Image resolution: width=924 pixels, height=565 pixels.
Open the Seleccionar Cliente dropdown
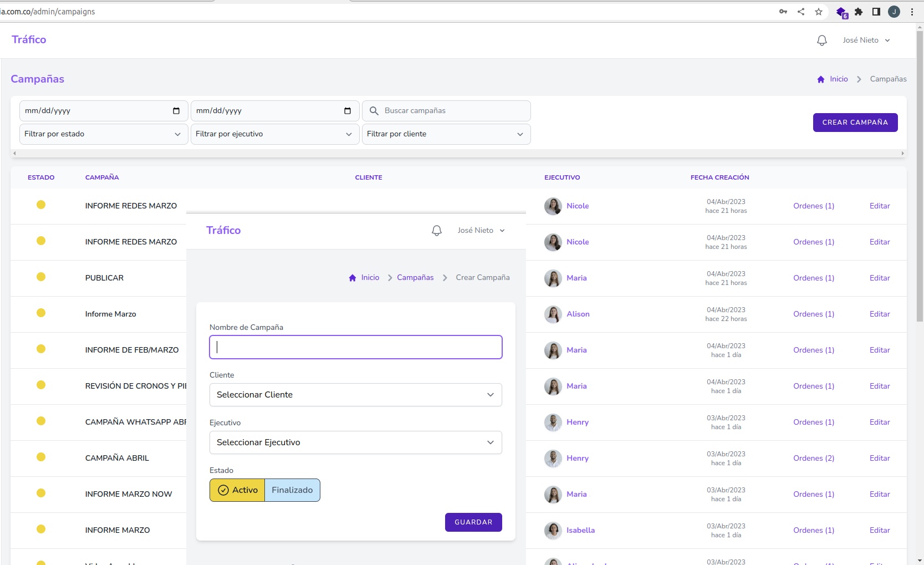355,395
